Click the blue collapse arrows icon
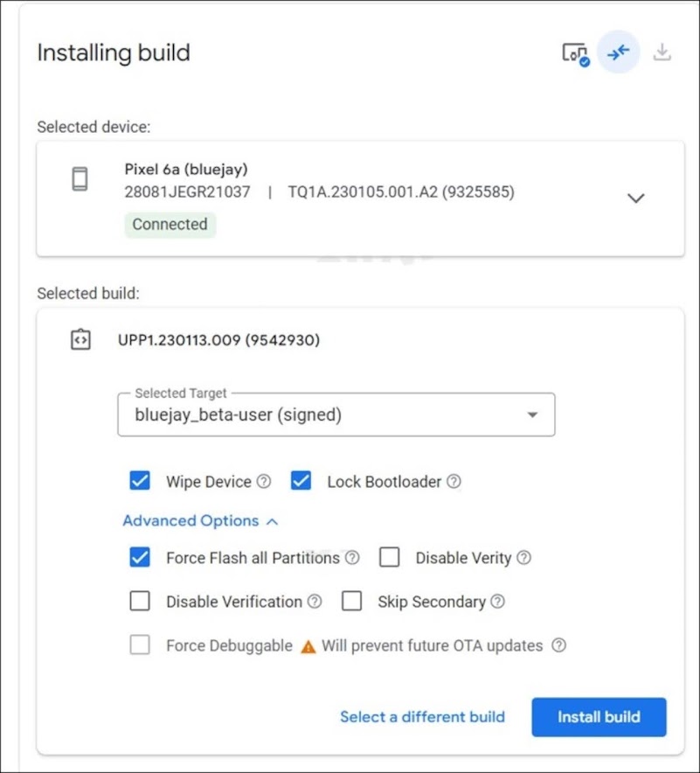 [x=619, y=52]
